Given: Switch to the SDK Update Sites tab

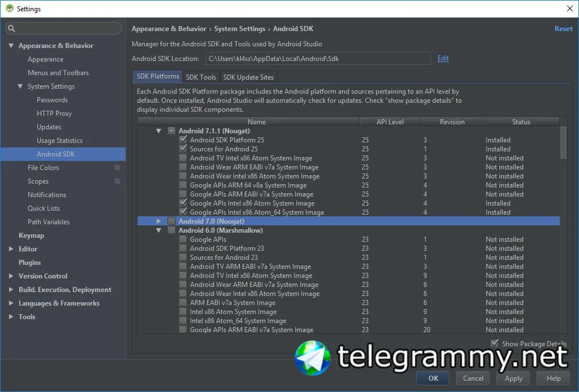Looking at the screenshot, I should point(248,77).
